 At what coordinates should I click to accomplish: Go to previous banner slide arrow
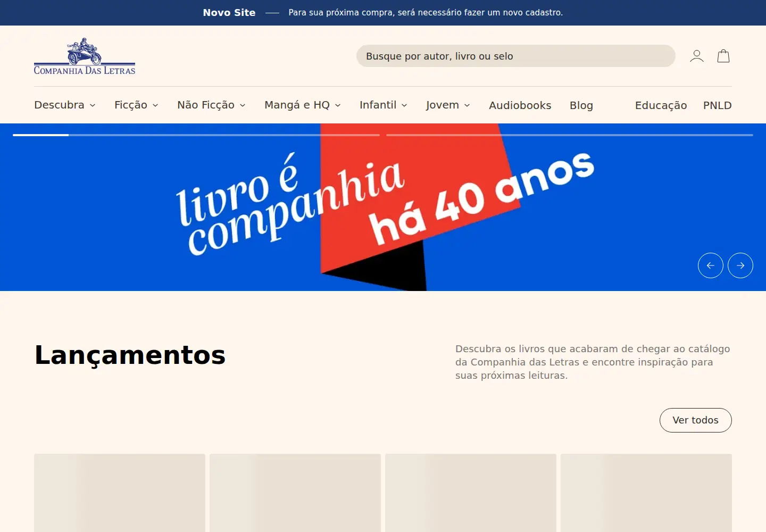tap(711, 265)
